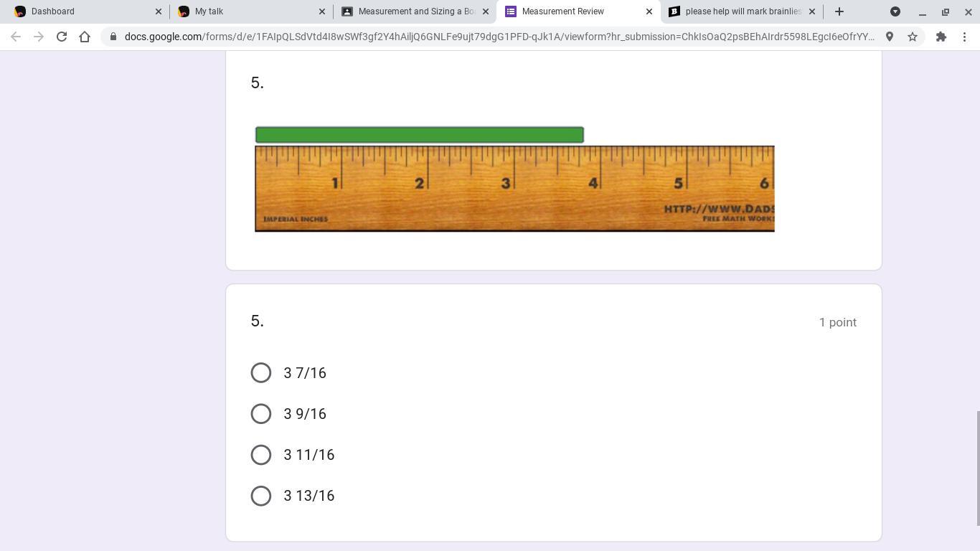Bookmark this page with the star icon
980x551 pixels.
point(913,37)
